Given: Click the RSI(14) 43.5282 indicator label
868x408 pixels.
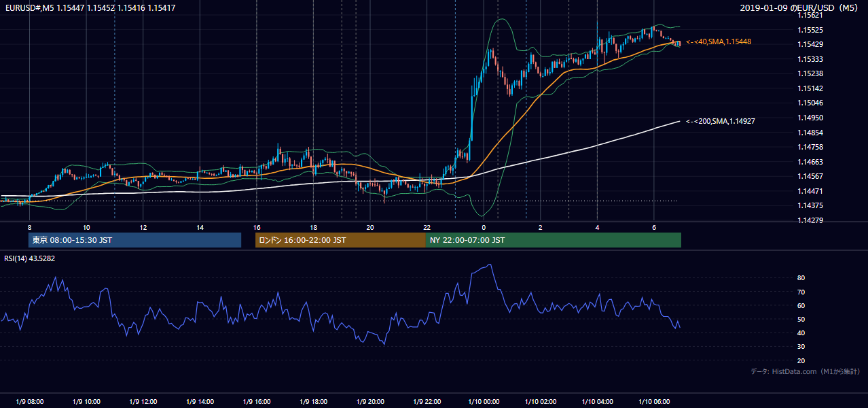Looking at the screenshot, I should (x=30, y=258).
